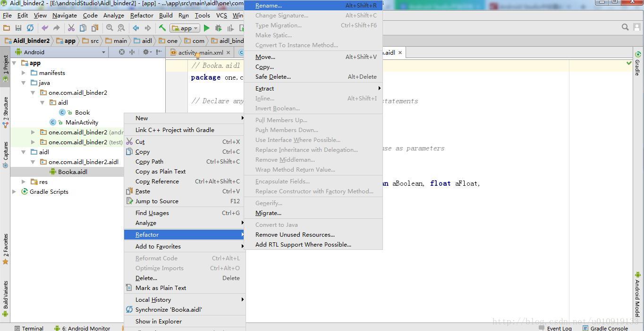644x331 pixels.
Task: Click the Search Everywhere magnifier icon
Action: pos(625,27)
